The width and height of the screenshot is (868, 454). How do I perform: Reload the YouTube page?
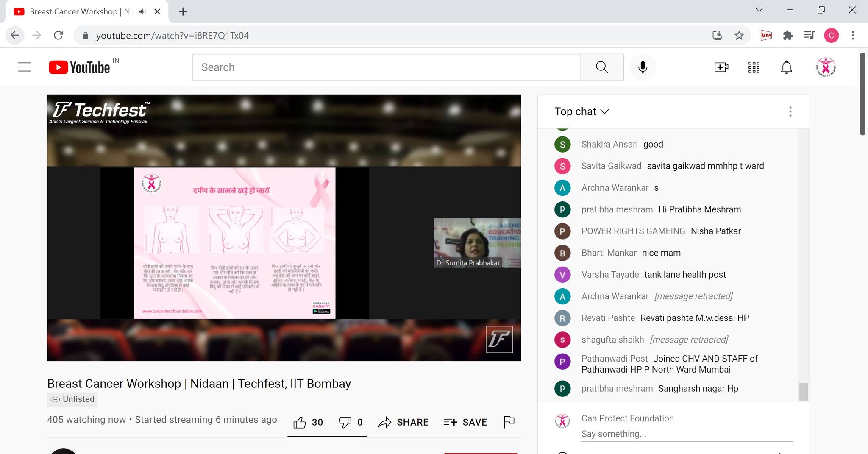coord(58,35)
